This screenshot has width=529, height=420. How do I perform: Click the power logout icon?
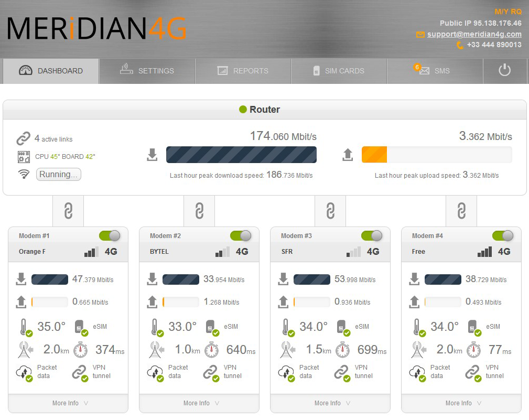coord(505,70)
